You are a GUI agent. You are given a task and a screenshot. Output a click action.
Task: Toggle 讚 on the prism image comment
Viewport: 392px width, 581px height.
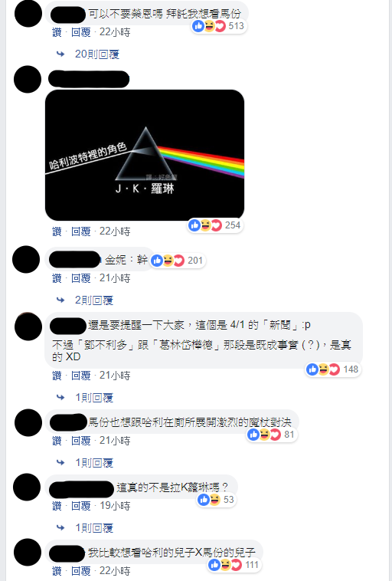[x=57, y=231]
